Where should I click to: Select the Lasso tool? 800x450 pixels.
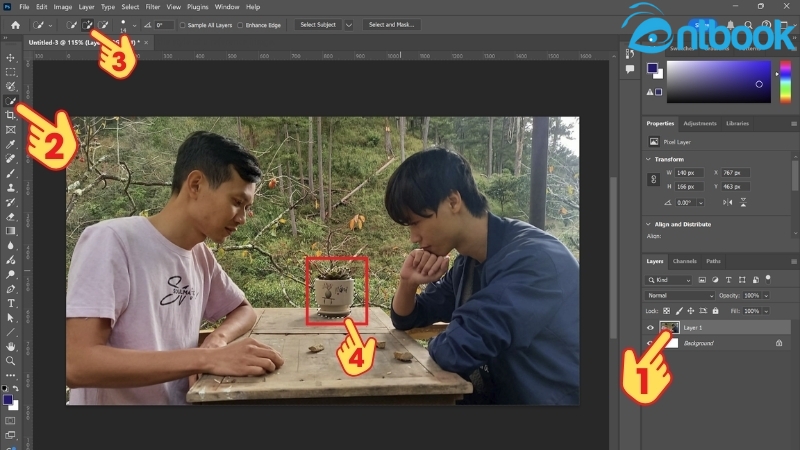(x=10, y=86)
